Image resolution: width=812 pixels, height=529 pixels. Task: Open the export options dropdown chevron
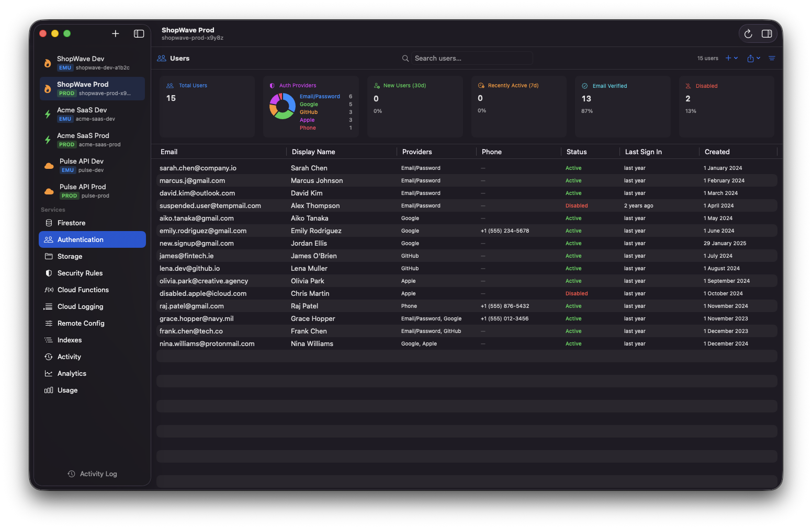click(x=758, y=58)
